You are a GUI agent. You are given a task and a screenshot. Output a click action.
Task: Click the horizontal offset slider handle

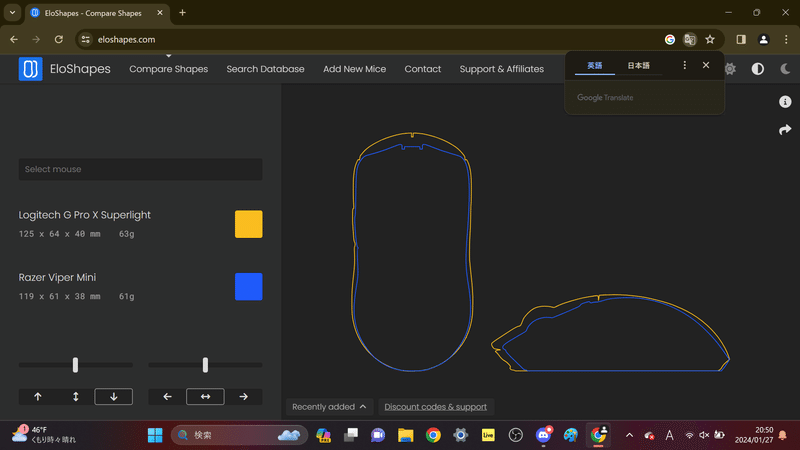click(x=205, y=365)
